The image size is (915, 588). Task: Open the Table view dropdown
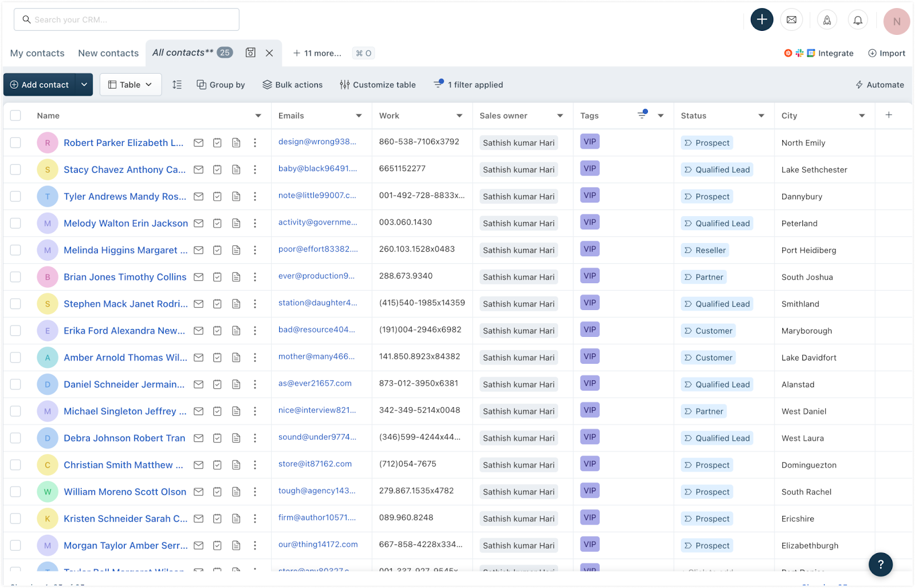click(130, 85)
